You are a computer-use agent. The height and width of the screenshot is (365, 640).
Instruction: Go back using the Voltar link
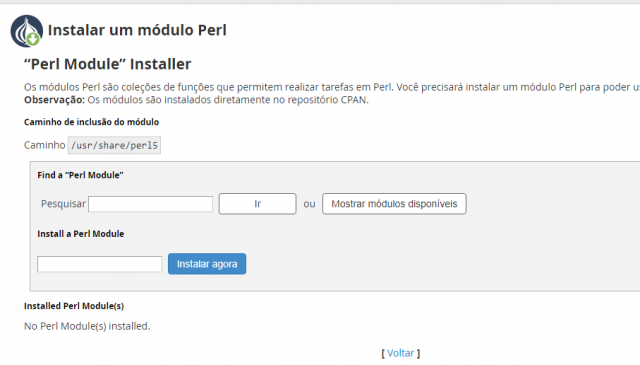400,353
